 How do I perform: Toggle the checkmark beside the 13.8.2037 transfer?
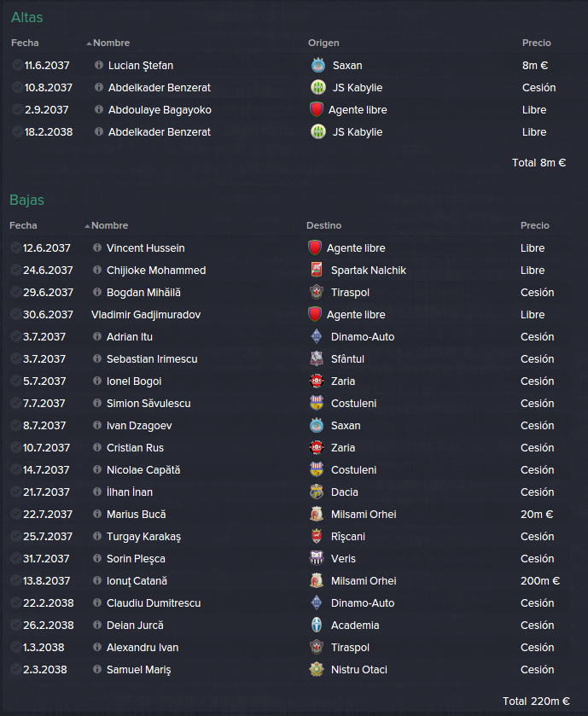(16, 580)
